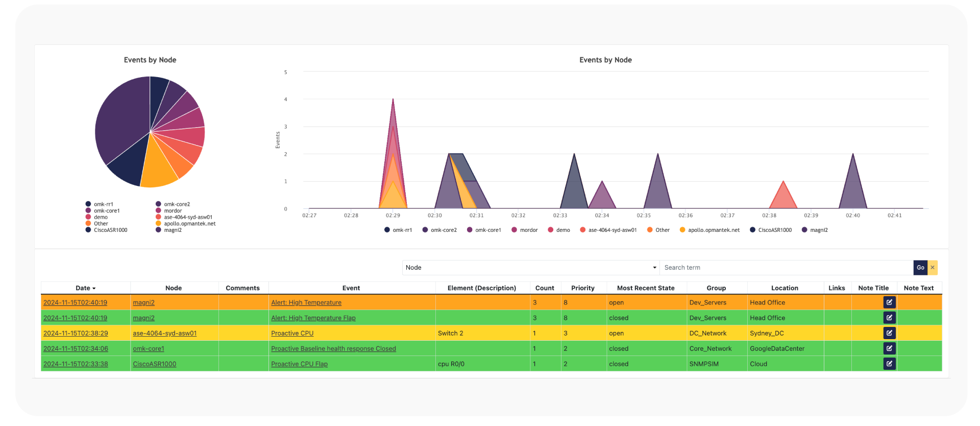Open the Proactive CPU Flap event
980x426 pixels.
click(x=299, y=364)
